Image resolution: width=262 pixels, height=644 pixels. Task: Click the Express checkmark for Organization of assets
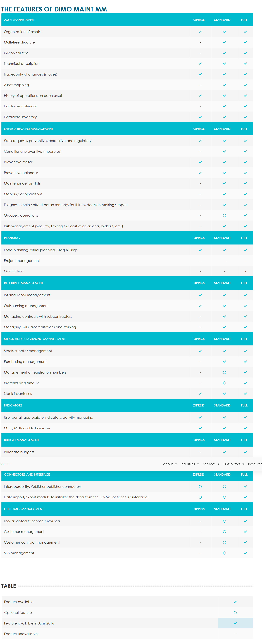pyautogui.click(x=200, y=32)
